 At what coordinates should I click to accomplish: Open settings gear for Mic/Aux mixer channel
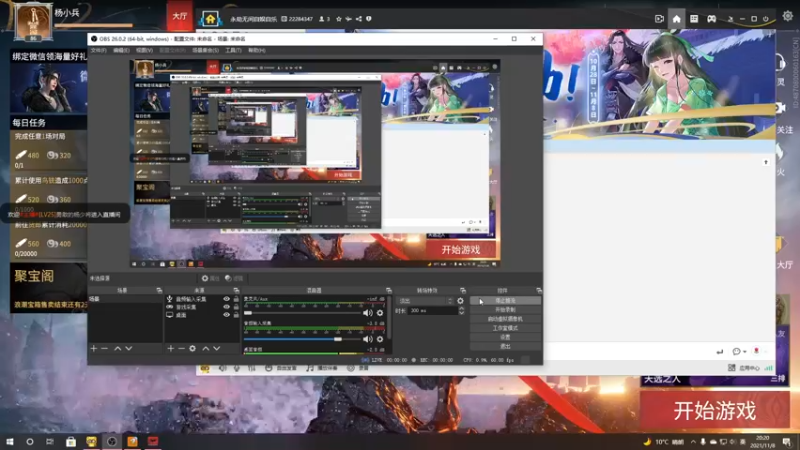380,313
